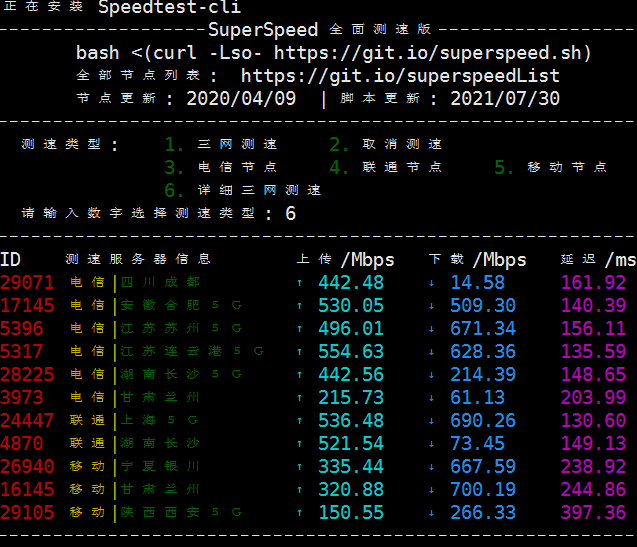Image resolution: width=637 pixels, height=547 pixels.
Task: Click download speed 690.26
Action: pos(483,420)
